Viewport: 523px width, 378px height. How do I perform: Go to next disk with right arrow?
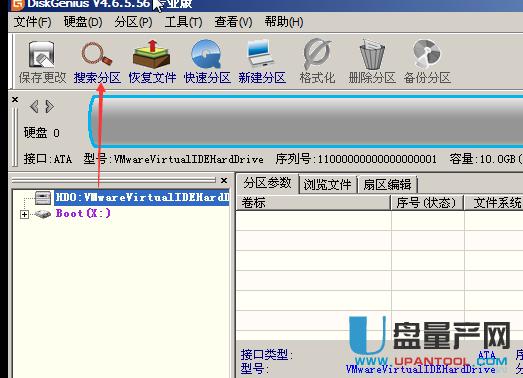[49, 107]
